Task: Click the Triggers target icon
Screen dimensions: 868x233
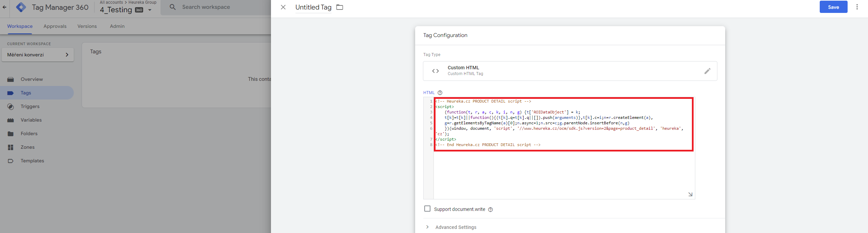Action: pos(11,107)
